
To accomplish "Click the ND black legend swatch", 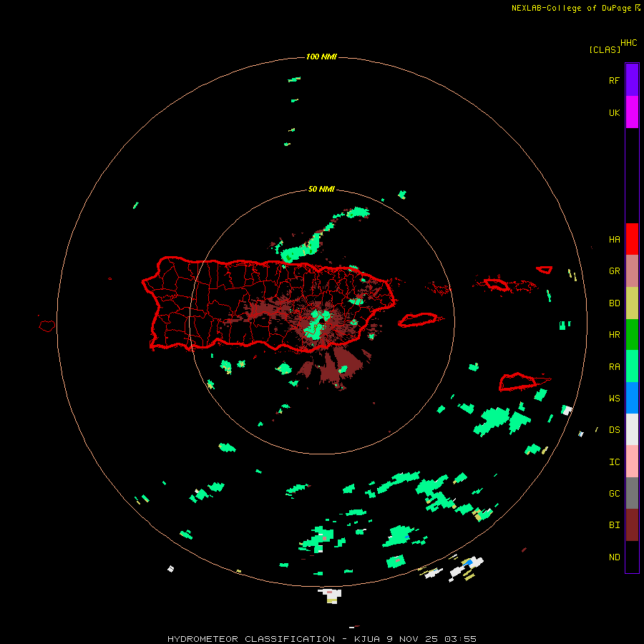I will [632, 557].
